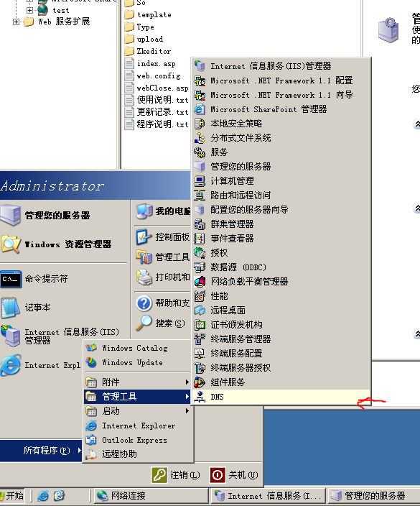Screen dimensions: 420x506
Task: Select index.asp file in IIS list
Action: tap(150, 63)
